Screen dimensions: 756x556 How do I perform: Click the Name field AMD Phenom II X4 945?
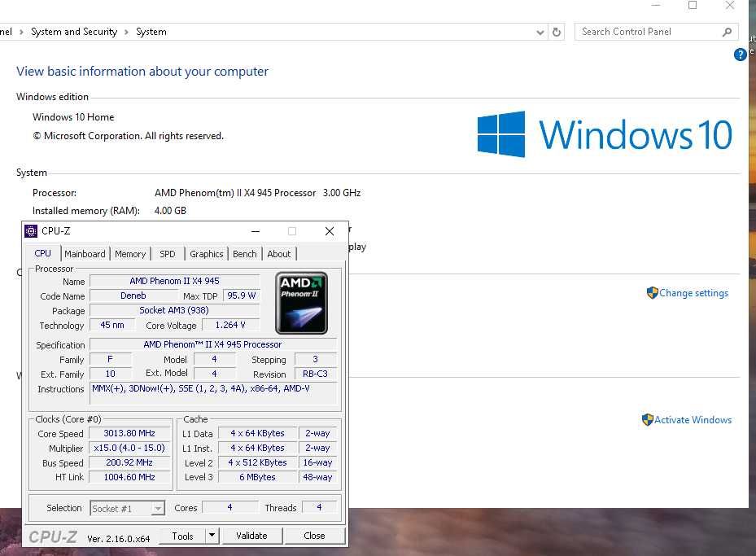pos(174,281)
